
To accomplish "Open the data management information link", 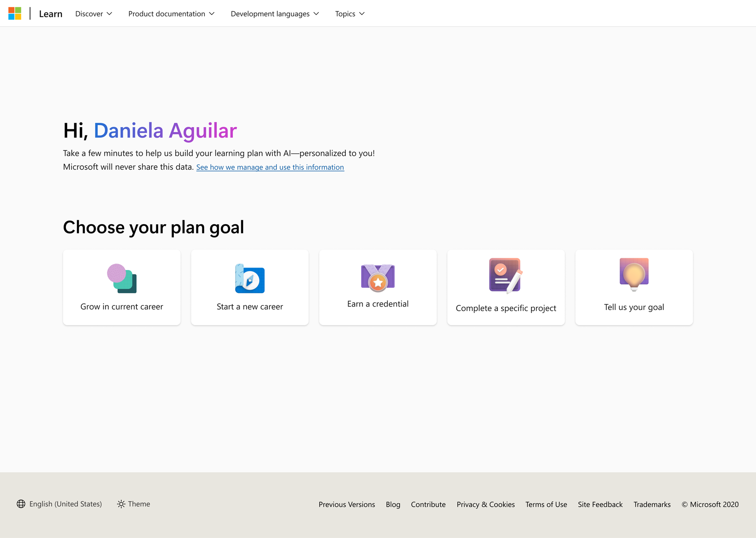I will (x=270, y=167).
